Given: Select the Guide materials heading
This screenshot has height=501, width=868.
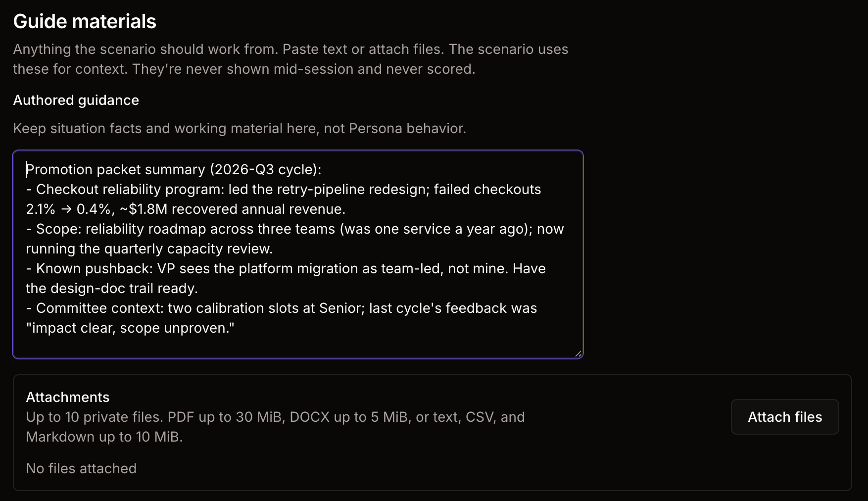Looking at the screenshot, I should [x=85, y=21].
